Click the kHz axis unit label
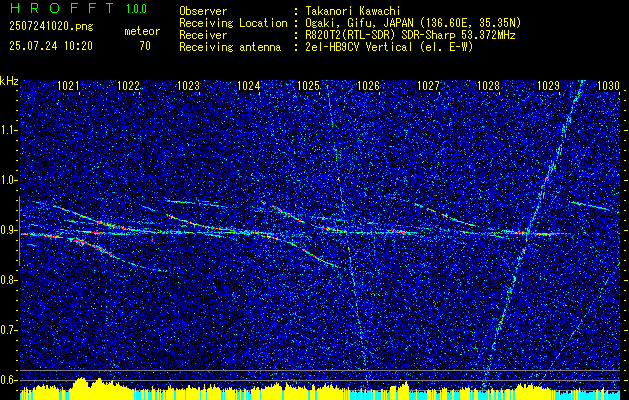 point(9,81)
